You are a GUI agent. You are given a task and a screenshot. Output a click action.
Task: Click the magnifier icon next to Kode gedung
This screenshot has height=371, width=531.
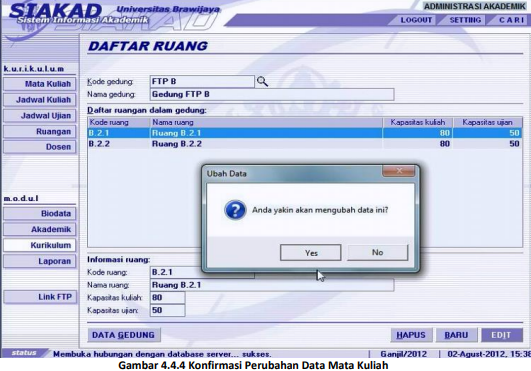(262, 82)
